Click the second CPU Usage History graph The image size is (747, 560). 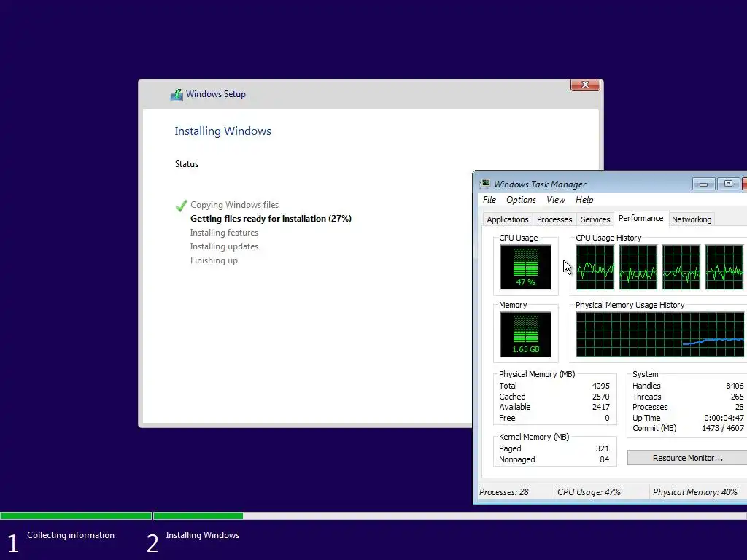[638, 267]
